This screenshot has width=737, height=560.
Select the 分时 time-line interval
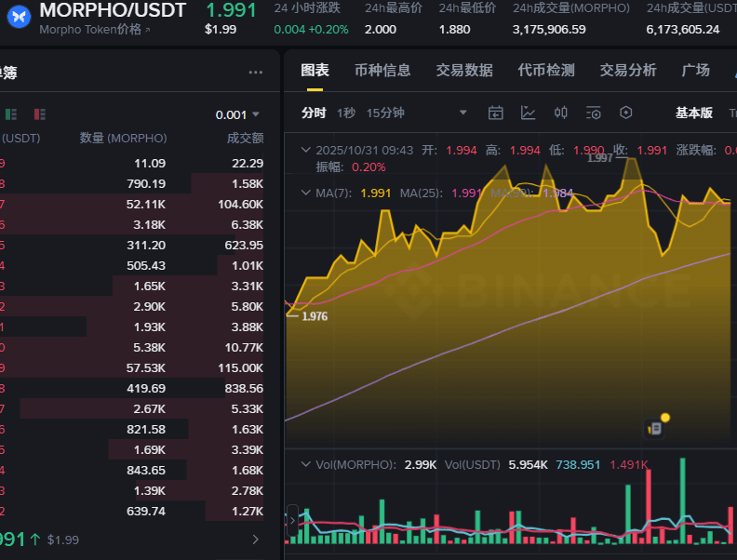pos(314,113)
